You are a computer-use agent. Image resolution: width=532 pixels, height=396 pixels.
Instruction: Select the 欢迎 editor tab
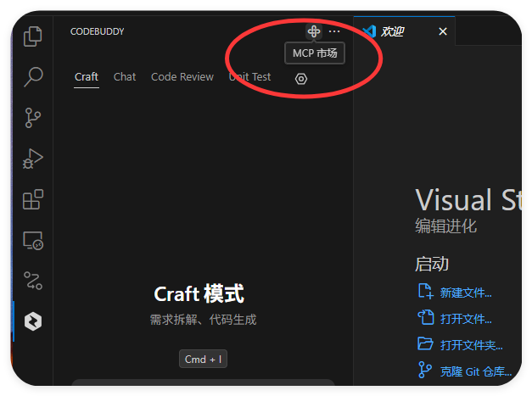[404, 31]
